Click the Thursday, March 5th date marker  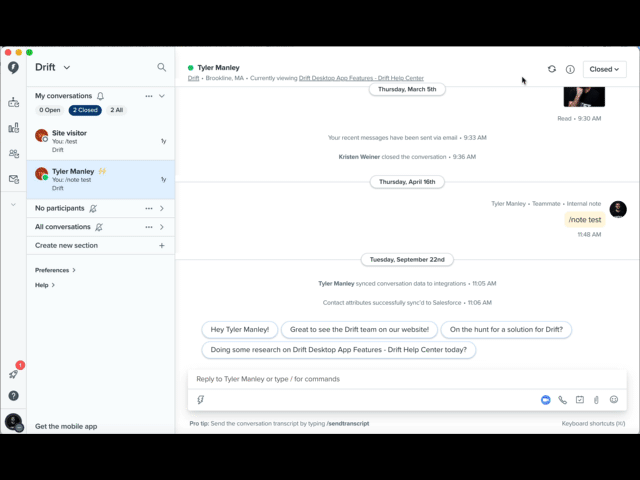pos(407,89)
